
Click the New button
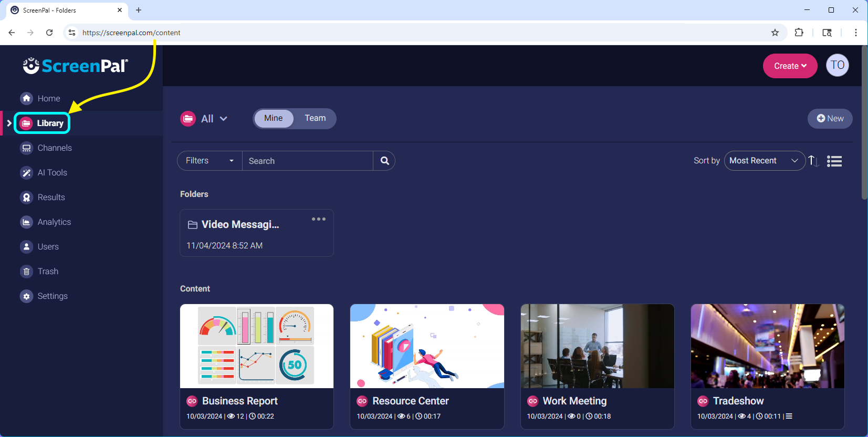pos(830,119)
